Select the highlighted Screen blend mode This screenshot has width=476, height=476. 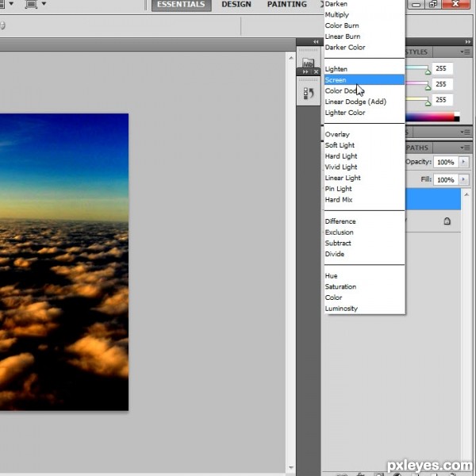(x=365, y=80)
